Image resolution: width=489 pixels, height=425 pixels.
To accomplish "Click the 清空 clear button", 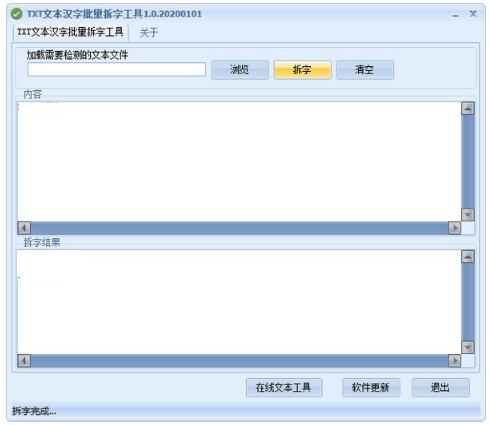I will pos(365,70).
